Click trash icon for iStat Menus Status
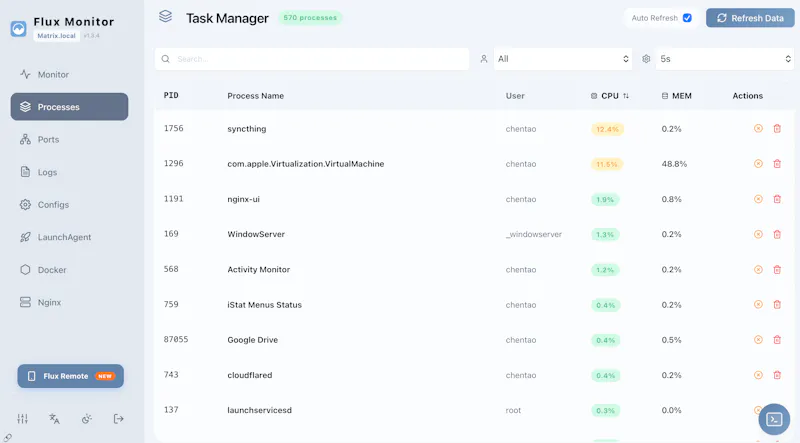Viewport: 800px width, 443px height. (x=777, y=305)
